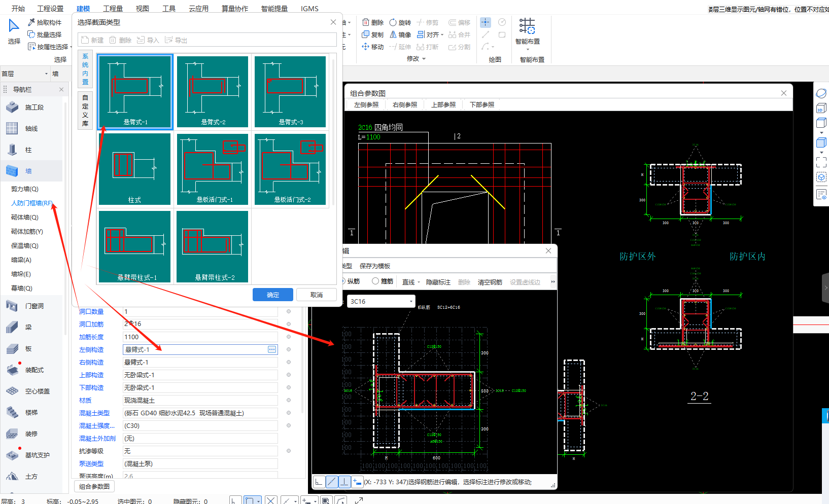Expand the 按属性选择 dropdown arrow
This screenshot has width=829, height=504.
(71, 47)
